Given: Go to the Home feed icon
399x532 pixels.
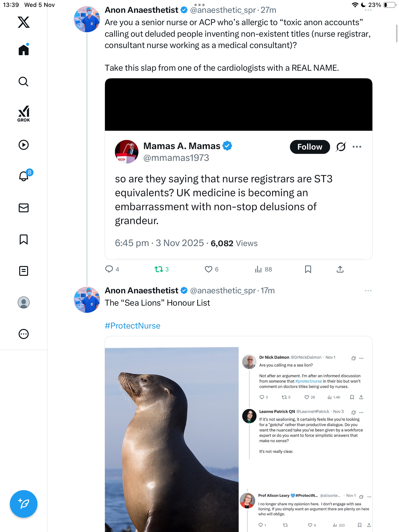Looking at the screenshot, I should click(x=24, y=50).
